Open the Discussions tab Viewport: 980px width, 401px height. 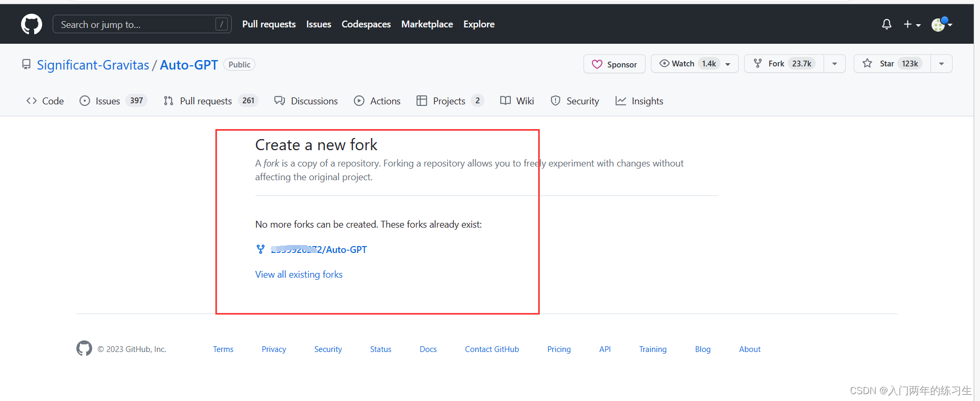click(x=306, y=101)
